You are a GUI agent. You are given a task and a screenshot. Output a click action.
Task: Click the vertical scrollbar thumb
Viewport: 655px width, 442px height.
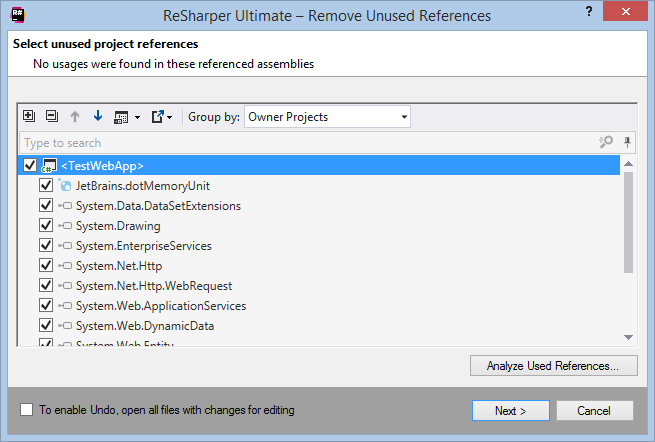[628, 222]
